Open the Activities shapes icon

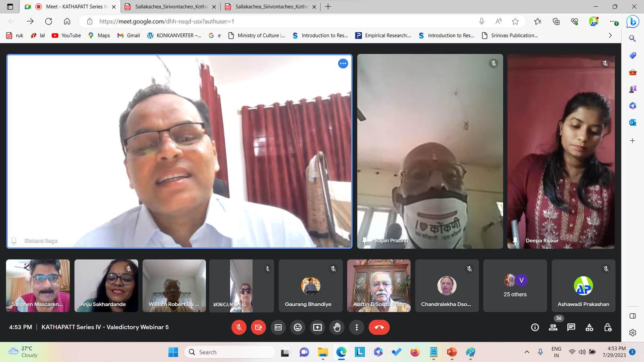[x=589, y=327]
